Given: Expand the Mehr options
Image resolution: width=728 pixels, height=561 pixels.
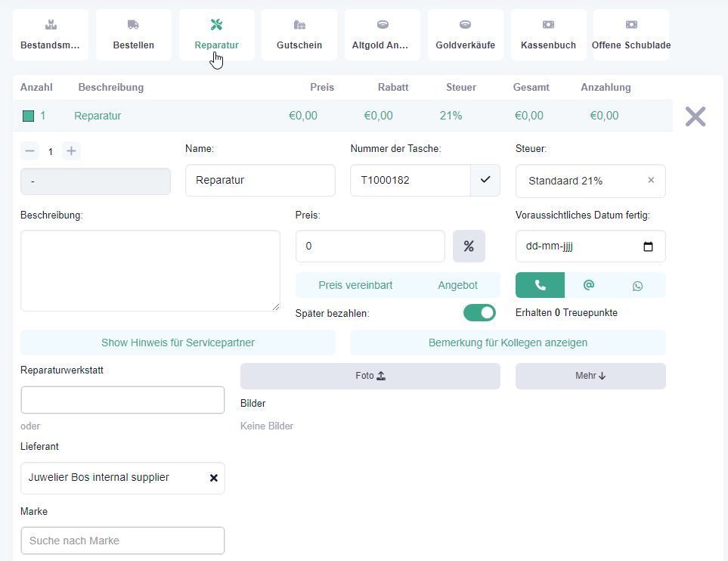Looking at the screenshot, I should [590, 376].
